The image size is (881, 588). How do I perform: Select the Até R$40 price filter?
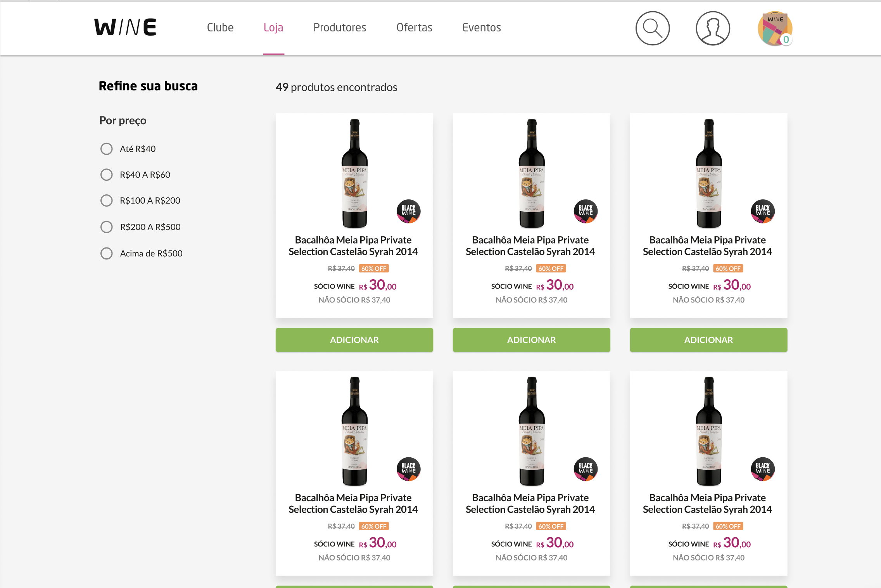click(x=107, y=149)
